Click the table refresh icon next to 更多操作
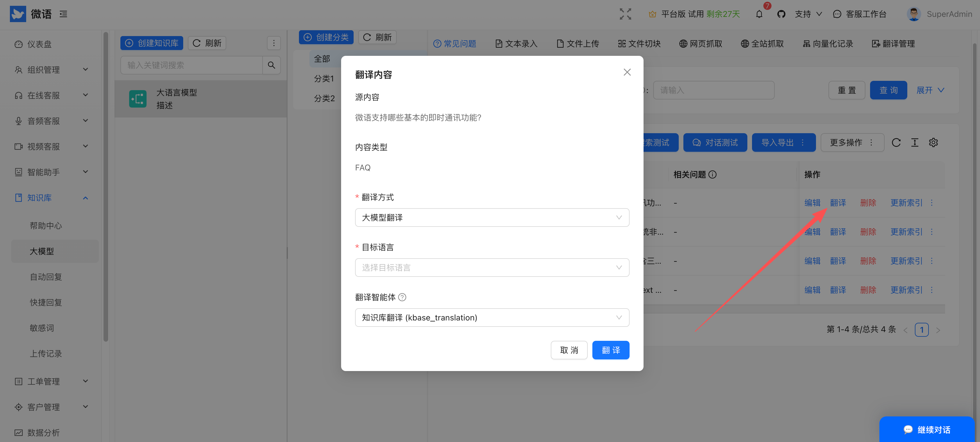 click(896, 142)
